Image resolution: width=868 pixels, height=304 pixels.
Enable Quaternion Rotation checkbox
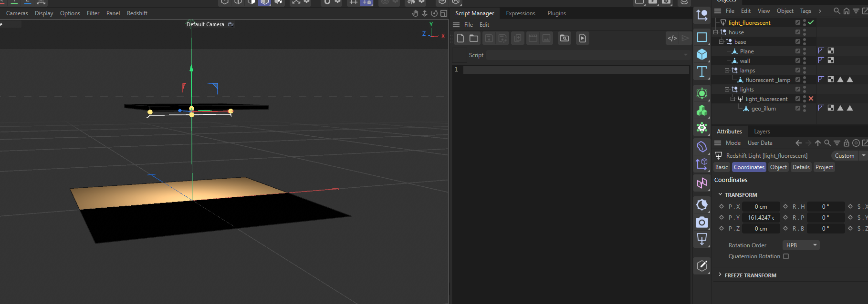(x=786, y=256)
